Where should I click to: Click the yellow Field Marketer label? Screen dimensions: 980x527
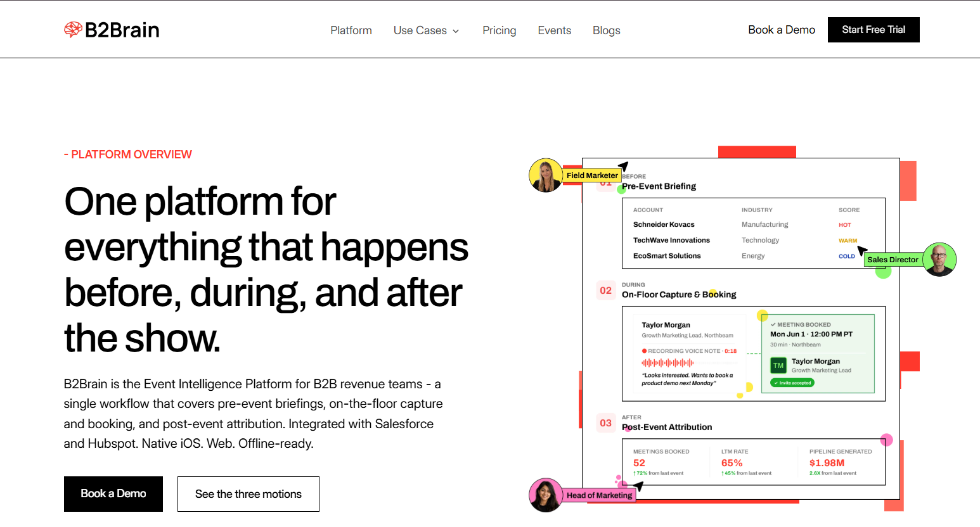tap(592, 175)
